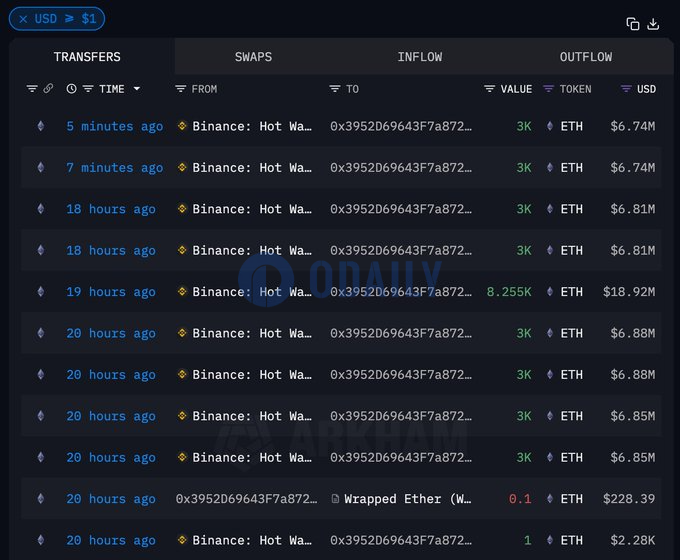Download the transfers via download icon
The image size is (680, 560).
click(653, 24)
